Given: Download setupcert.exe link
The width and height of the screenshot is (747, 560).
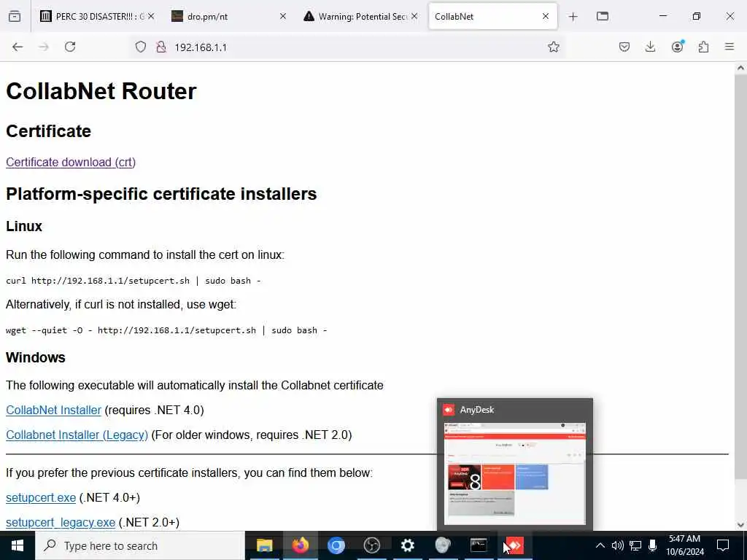Looking at the screenshot, I should click(41, 497).
